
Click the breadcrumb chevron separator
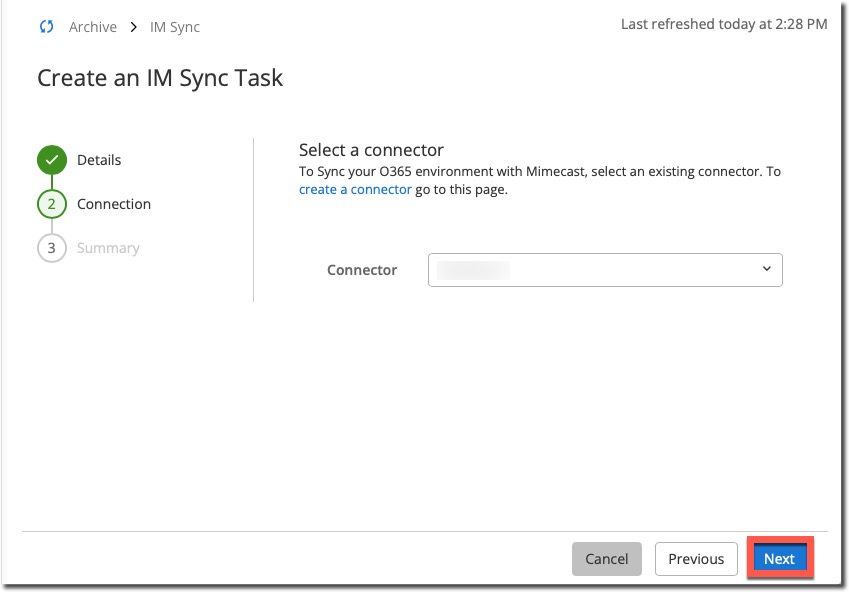point(133,27)
